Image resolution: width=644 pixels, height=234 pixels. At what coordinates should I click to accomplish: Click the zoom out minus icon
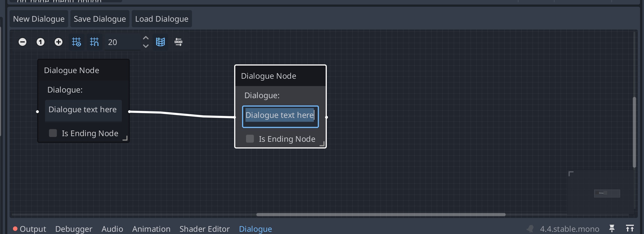click(23, 42)
